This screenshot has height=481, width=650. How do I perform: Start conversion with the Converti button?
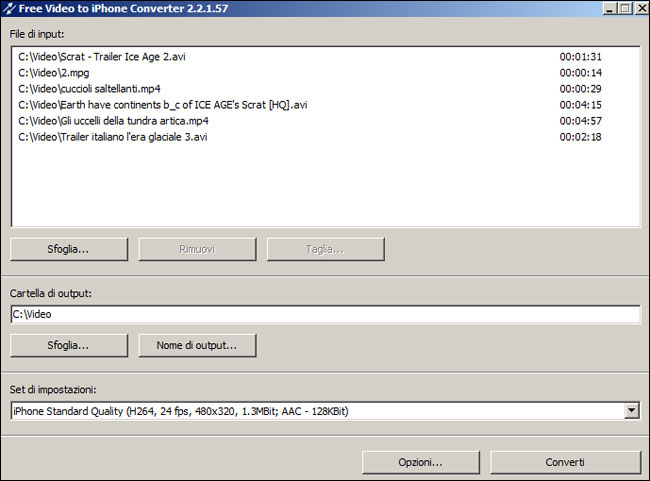[x=565, y=462]
